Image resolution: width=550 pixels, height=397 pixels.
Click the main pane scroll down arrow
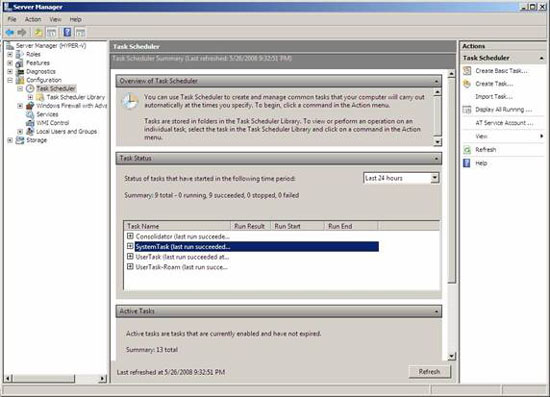(x=451, y=356)
